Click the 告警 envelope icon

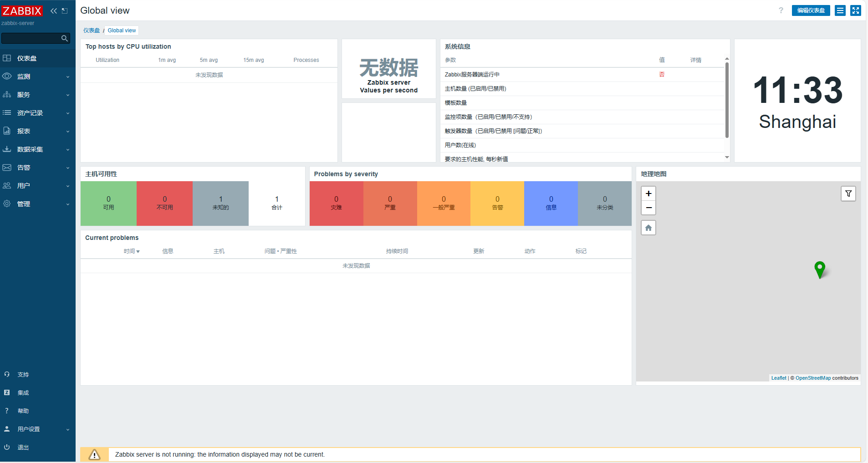point(7,168)
